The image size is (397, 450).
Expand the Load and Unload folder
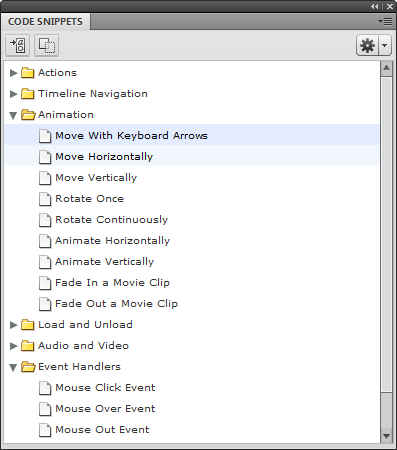(x=13, y=325)
